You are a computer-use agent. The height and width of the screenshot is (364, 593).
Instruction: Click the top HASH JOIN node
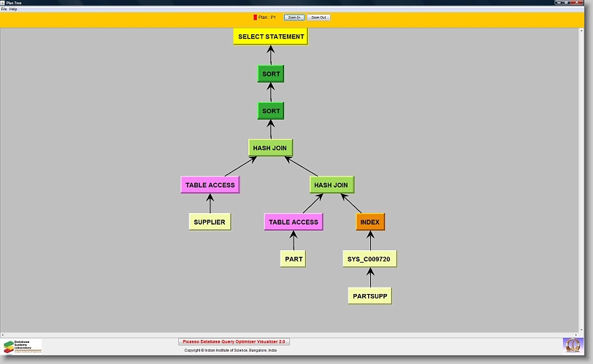tap(270, 148)
